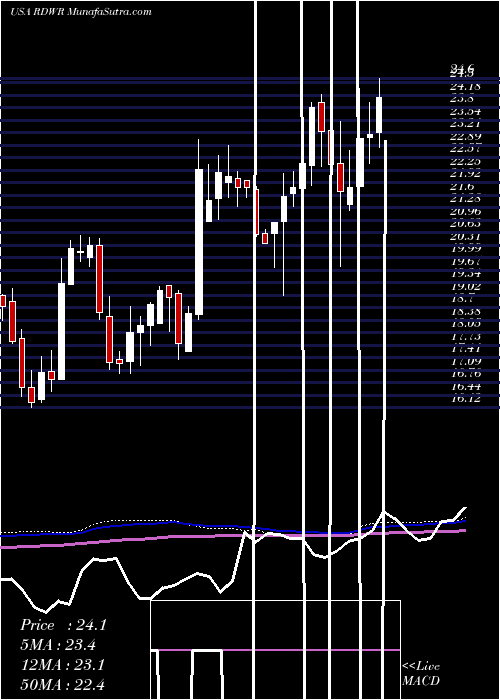Click the 17.73 price axis label
The width and height of the screenshot is (500, 700).
click(465, 337)
